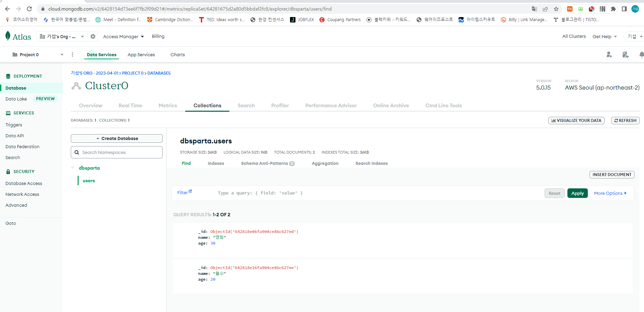Open the cluster Overview tab
Image resolution: width=644 pixels, height=312 pixels.
91,106
